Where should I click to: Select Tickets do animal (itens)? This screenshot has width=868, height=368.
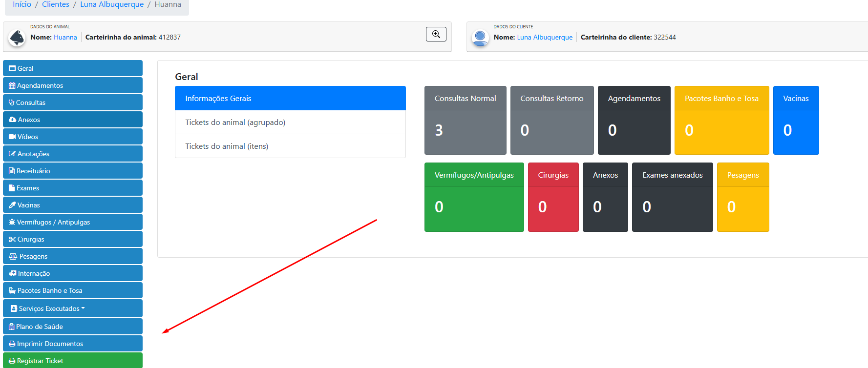(290, 146)
